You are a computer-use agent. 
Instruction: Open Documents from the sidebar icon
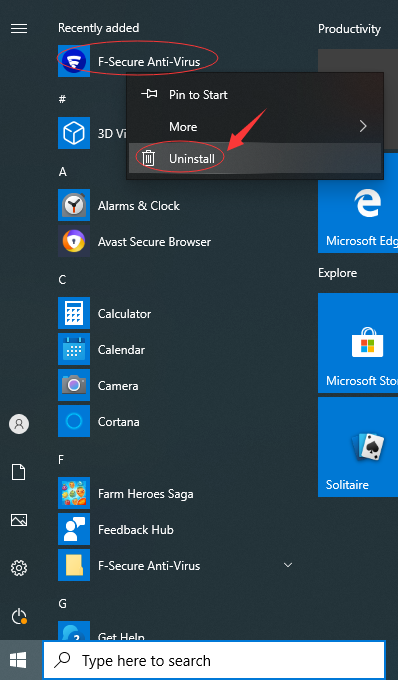click(x=19, y=472)
